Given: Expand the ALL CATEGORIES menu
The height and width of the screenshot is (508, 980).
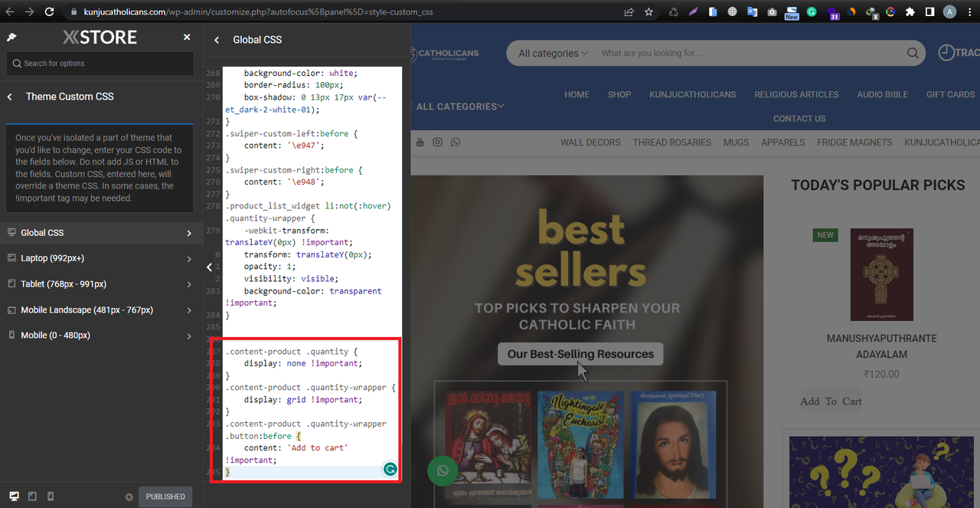Looking at the screenshot, I should 459,107.
